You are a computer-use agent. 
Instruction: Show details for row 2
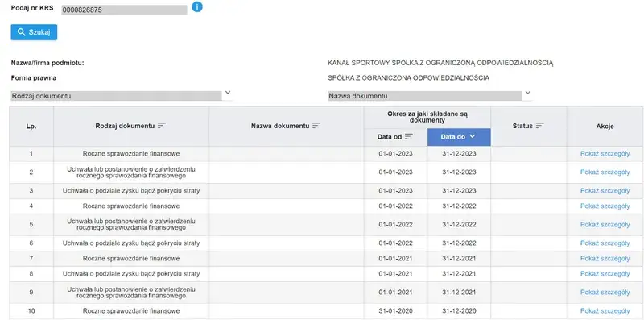point(605,172)
